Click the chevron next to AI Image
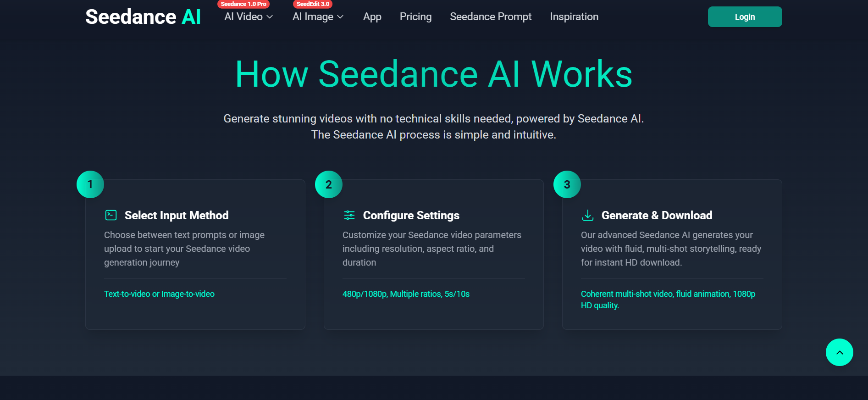 [x=340, y=17]
